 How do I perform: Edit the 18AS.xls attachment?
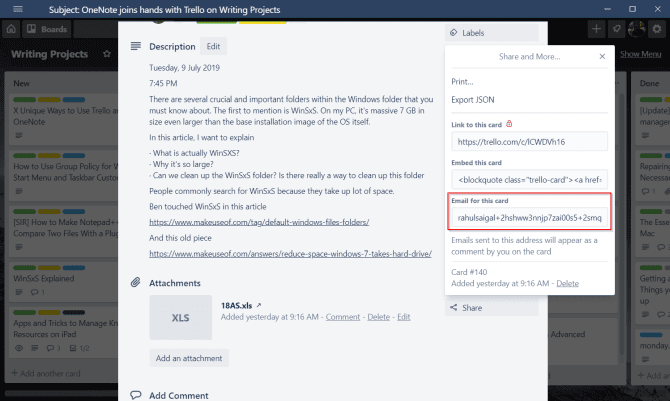[x=403, y=317]
